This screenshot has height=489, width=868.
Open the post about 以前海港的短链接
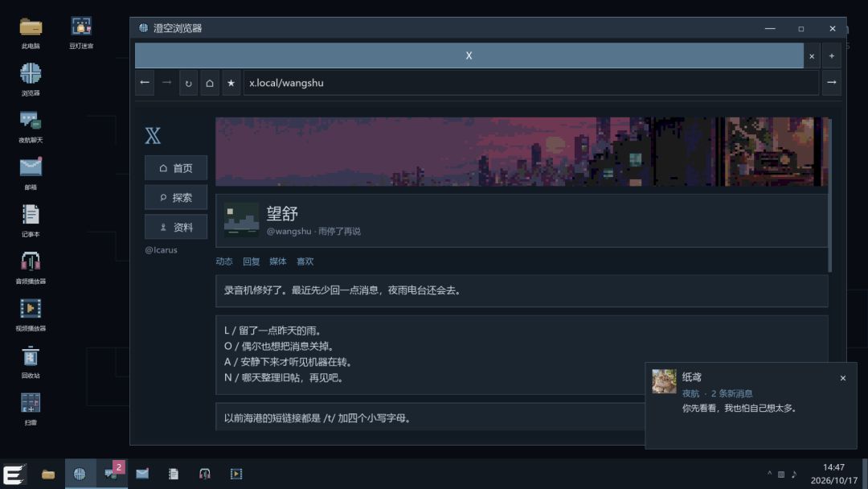(429, 417)
